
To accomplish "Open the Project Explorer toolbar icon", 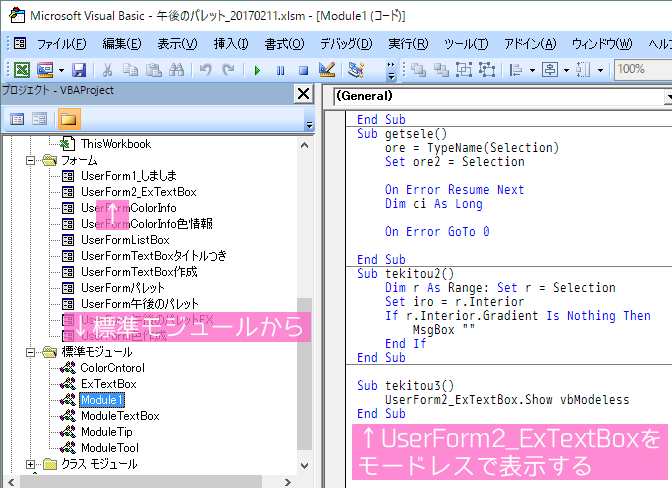I will (x=356, y=69).
